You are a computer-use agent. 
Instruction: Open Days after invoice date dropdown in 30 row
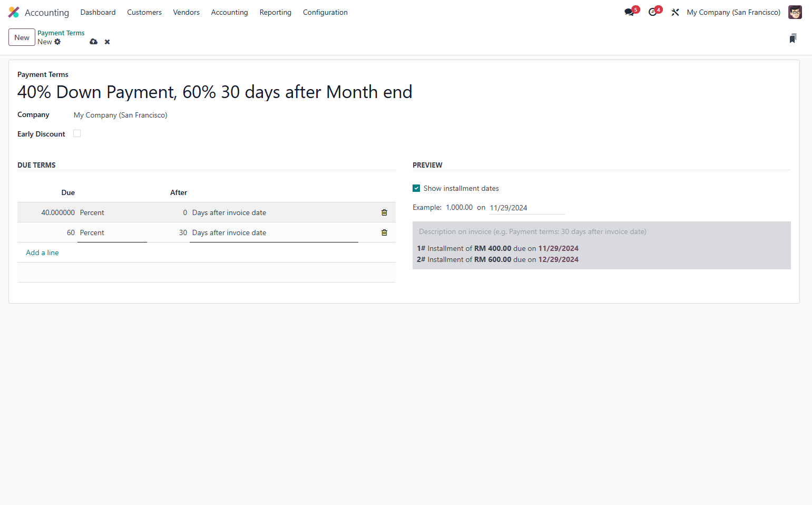(274, 232)
